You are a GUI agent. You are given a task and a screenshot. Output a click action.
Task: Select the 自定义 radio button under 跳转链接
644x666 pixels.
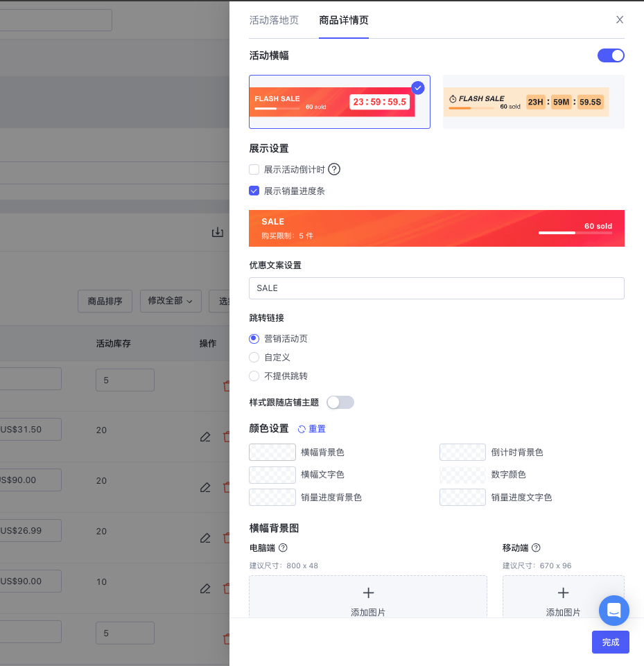tap(254, 358)
